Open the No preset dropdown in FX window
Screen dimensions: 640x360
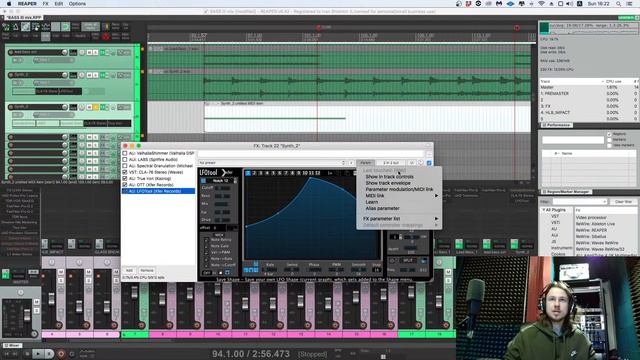coord(272,162)
